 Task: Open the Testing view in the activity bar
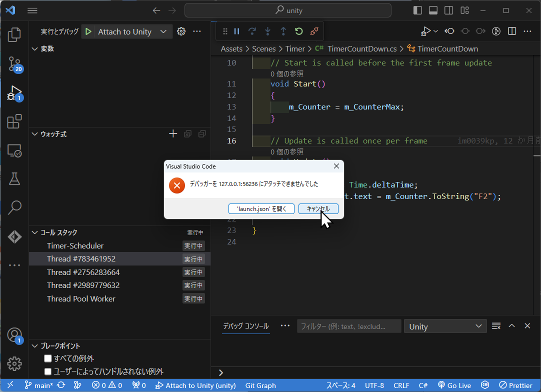coord(14,178)
